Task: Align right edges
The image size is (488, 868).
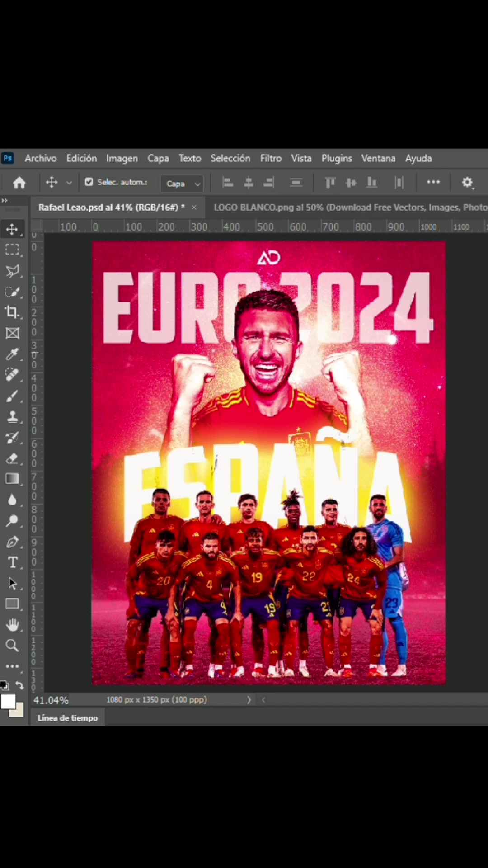Action: (x=269, y=183)
